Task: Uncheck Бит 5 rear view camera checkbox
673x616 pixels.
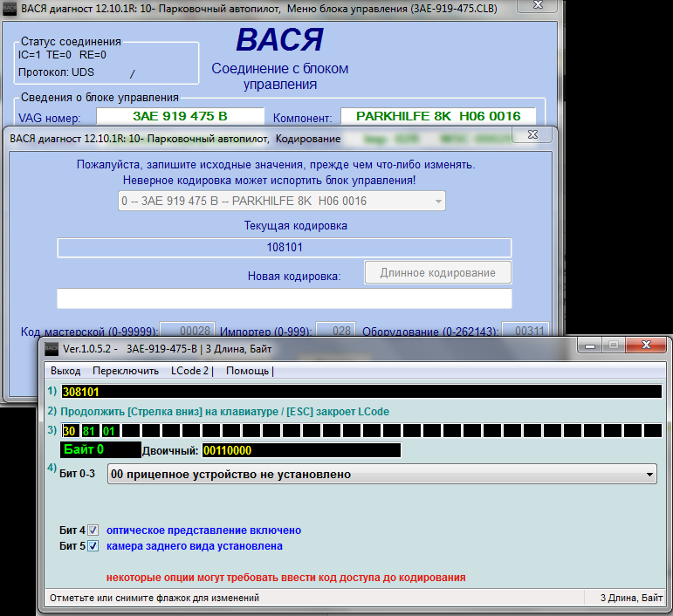Action: (93, 547)
